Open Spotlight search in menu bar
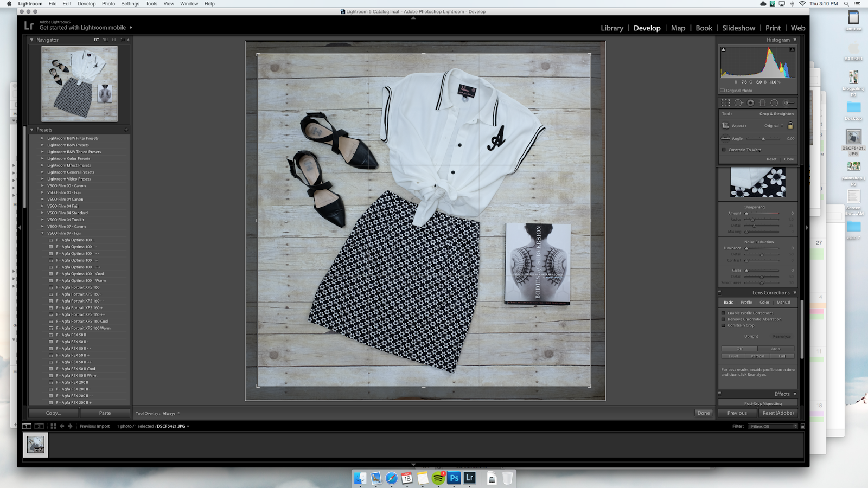Image resolution: width=868 pixels, height=488 pixels. (x=846, y=4)
